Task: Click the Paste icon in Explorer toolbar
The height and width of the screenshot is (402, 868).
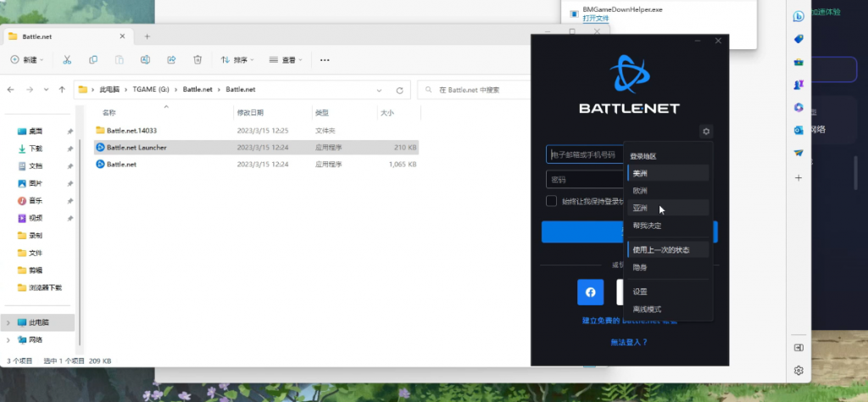Action: 119,60
